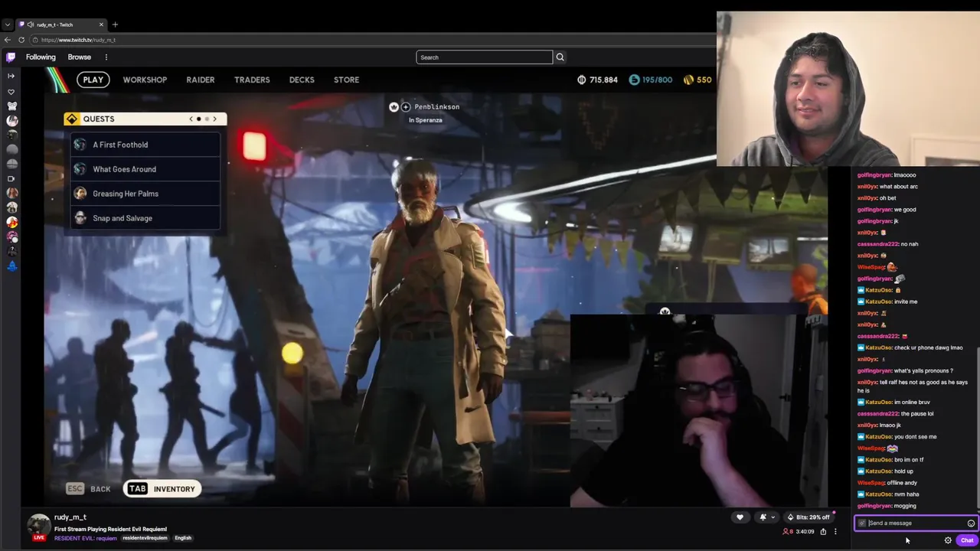
Task: Click the notification bell button
Action: pos(763,517)
